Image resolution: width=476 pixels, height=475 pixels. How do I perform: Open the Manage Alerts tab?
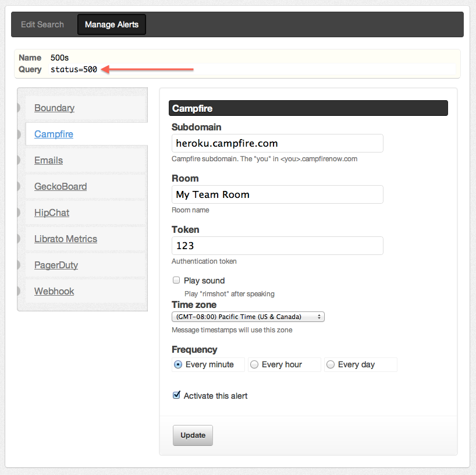(112, 24)
